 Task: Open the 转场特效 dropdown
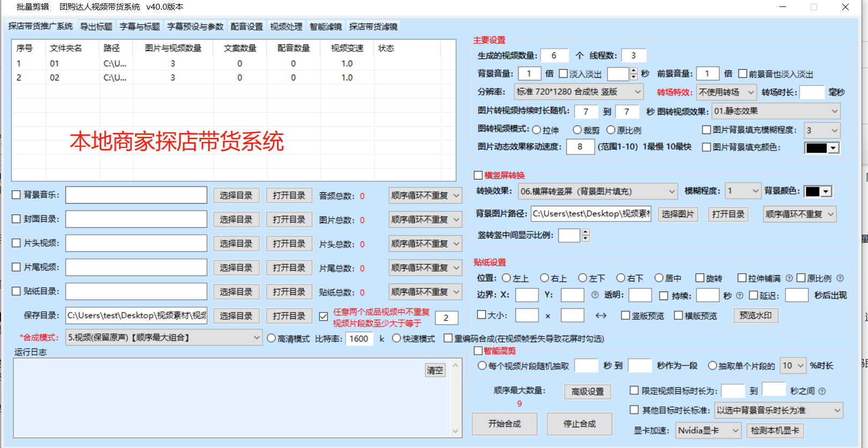pyautogui.click(x=727, y=92)
